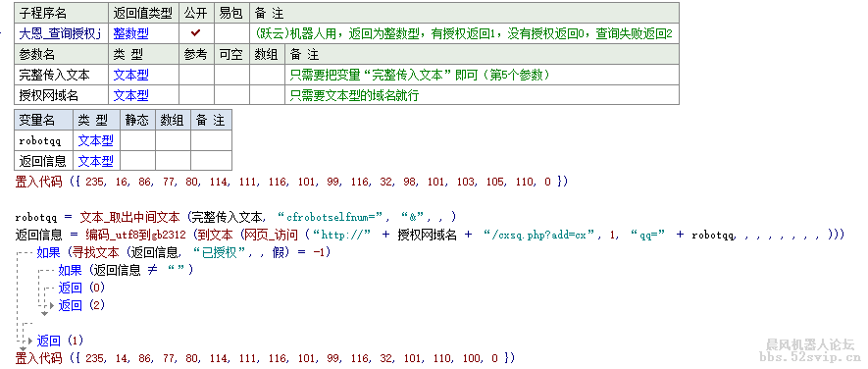Click the 返回 (2) statement
868x369 pixels.
pos(81,305)
